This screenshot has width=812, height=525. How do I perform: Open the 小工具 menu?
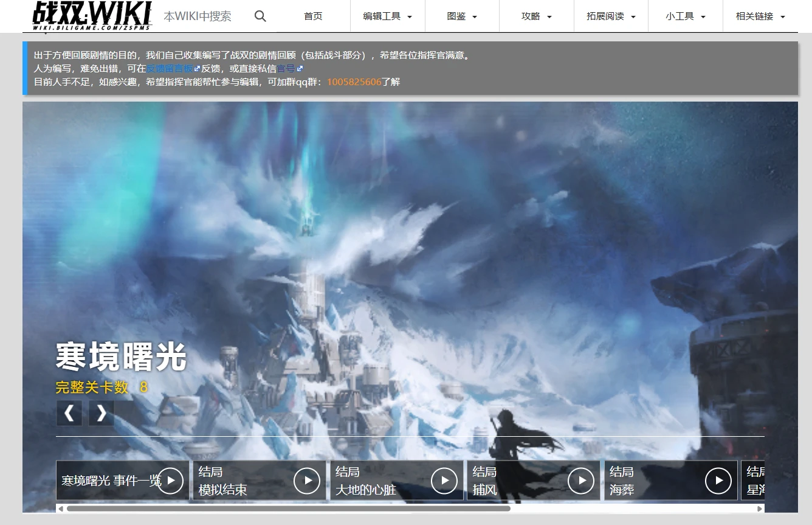pyautogui.click(x=685, y=16)
